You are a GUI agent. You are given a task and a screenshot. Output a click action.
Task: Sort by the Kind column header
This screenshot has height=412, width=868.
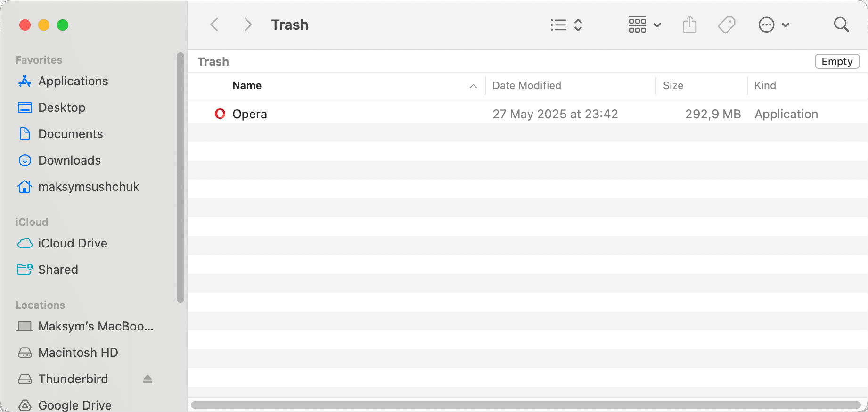click(x=765, y=85)
